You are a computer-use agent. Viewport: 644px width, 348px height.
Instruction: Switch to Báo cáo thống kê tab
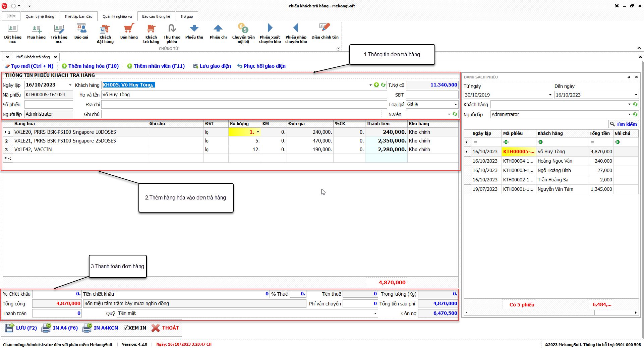[156, 16]
